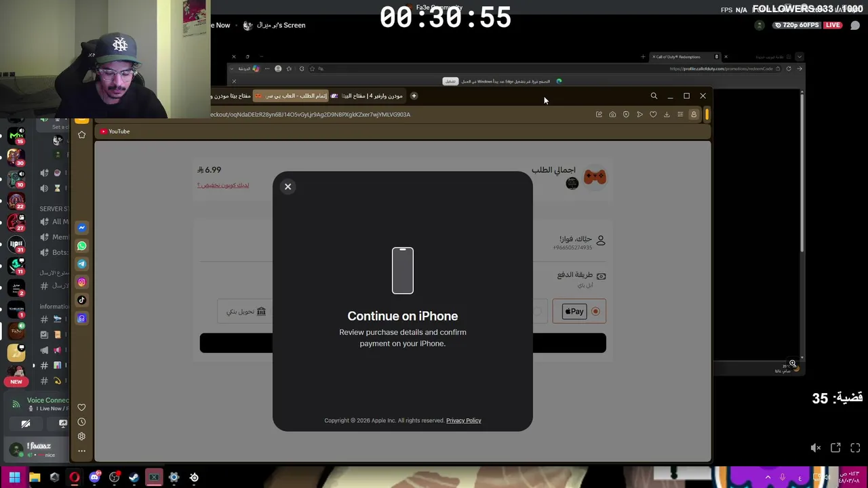
Task: Unmute the stream volume icon
Action: click(816, 448)
